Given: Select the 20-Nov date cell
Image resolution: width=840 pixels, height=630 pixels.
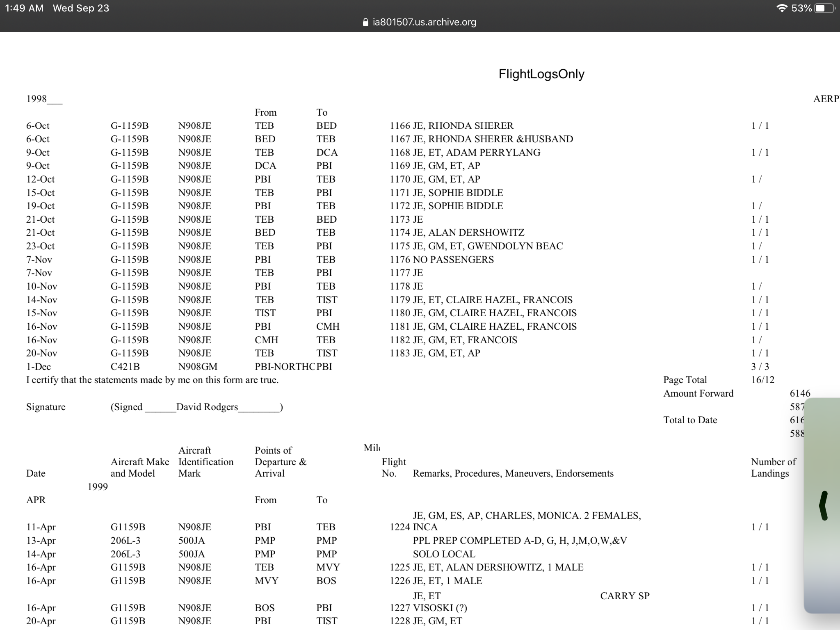Looking at the screenshot, I should click(41, 353).
